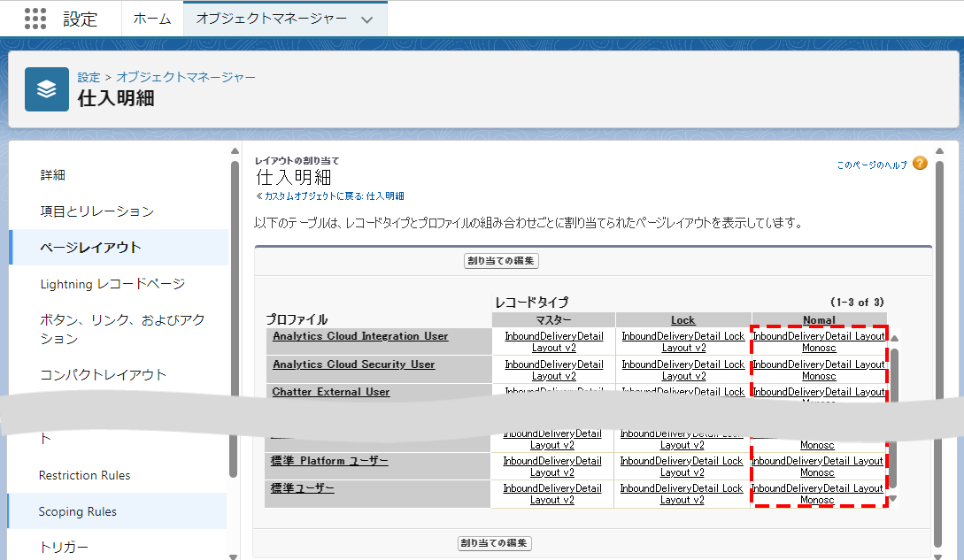Open the App Launcher grid icon
This screenshot has height=560, width=964.
pyautogui.click(x=35, y=19)
